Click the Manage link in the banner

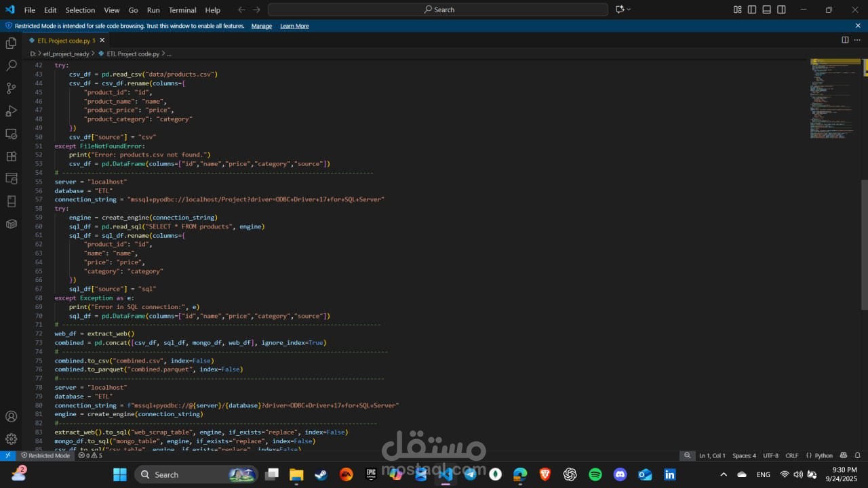pos(262,26)
